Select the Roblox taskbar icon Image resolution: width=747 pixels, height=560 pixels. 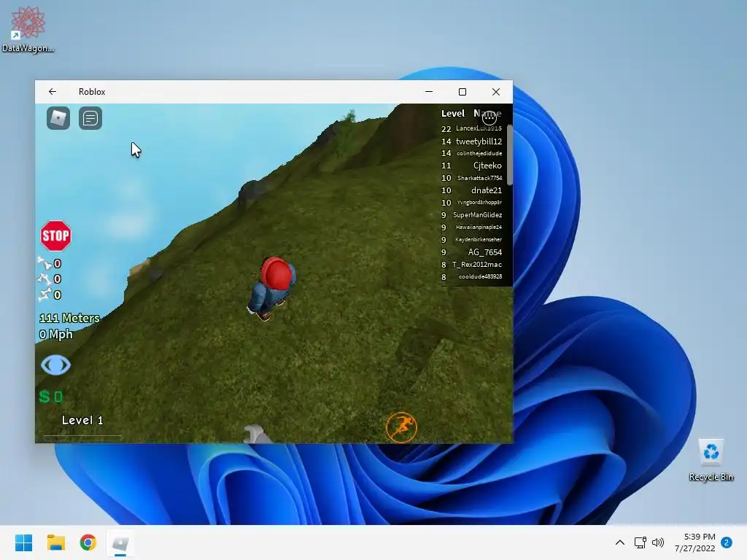pyautogui.click(x=120, y=543)
